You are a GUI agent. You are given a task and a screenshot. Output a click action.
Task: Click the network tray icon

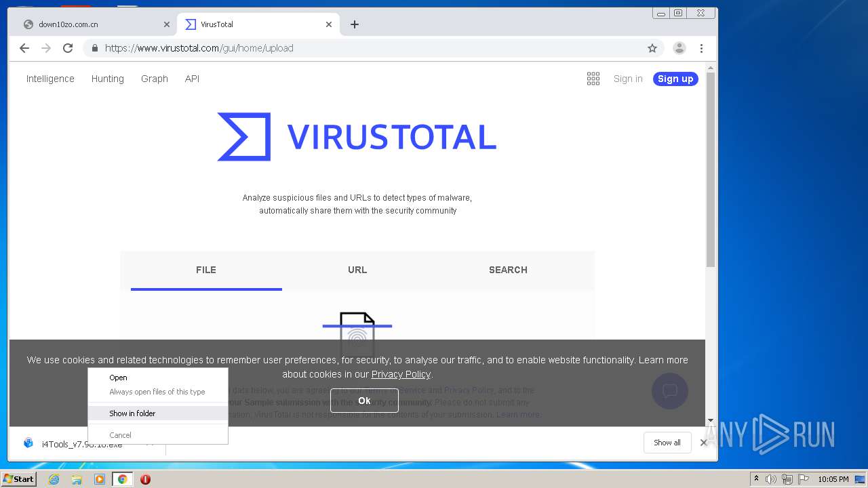787,479
